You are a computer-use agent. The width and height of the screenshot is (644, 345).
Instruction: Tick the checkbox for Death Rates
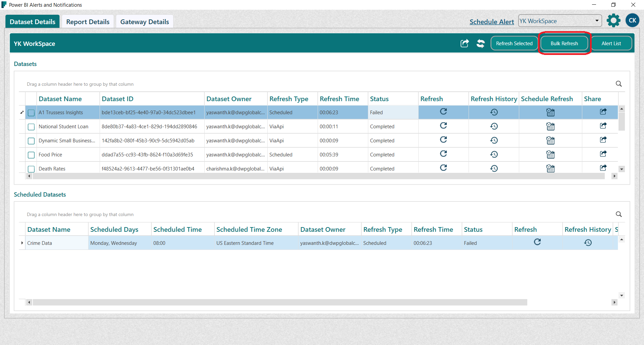pyautogui.click(x=31, y=169)
